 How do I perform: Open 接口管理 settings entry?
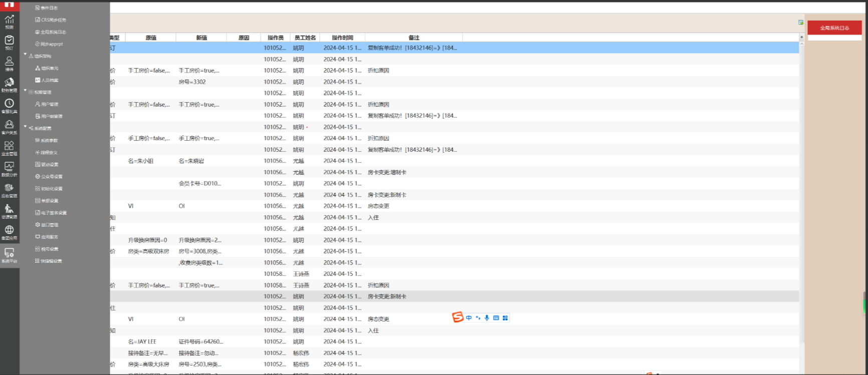coord(49,225)
